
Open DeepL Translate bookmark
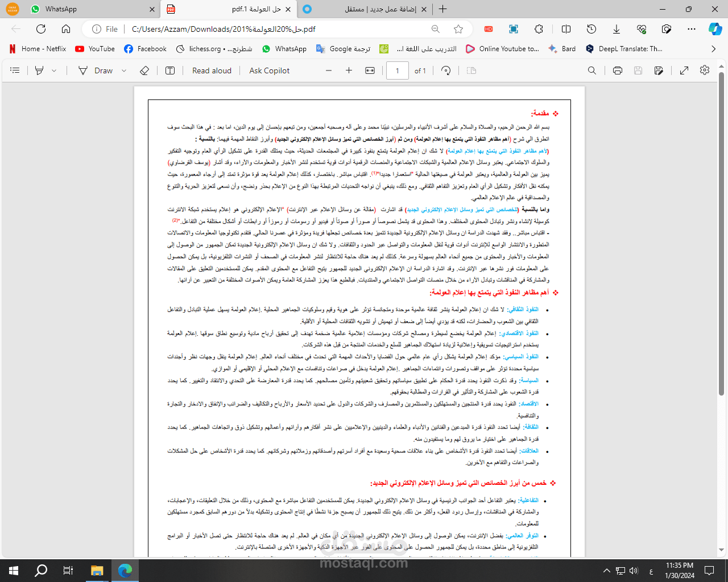(x=624, y=49)
